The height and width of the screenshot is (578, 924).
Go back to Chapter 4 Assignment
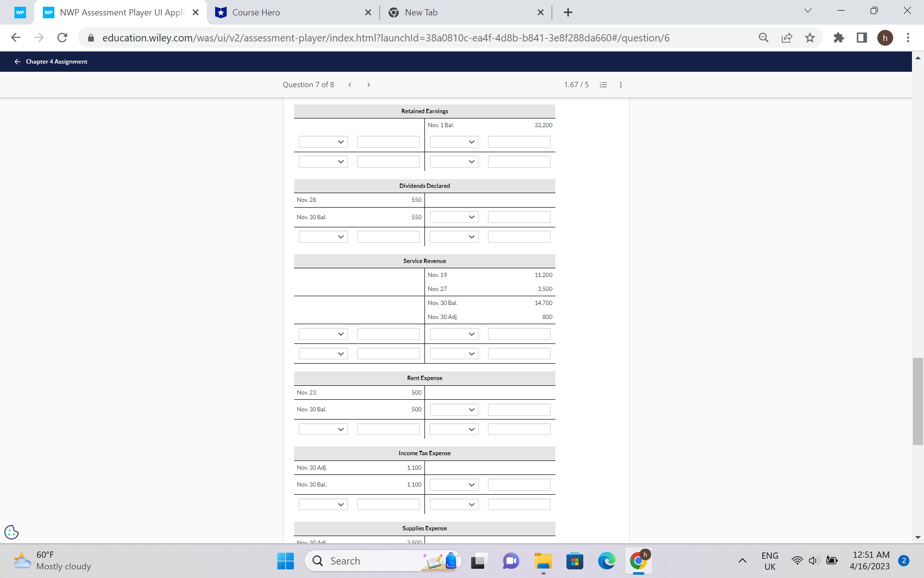51,62
